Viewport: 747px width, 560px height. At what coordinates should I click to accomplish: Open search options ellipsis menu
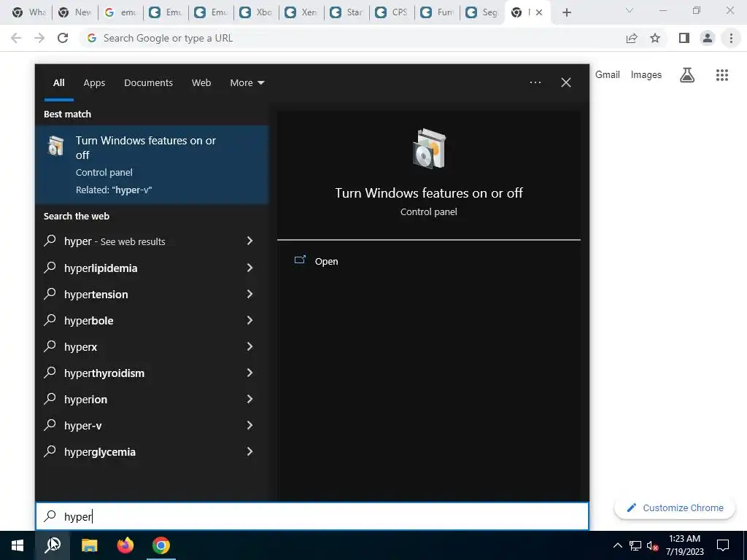535,82
